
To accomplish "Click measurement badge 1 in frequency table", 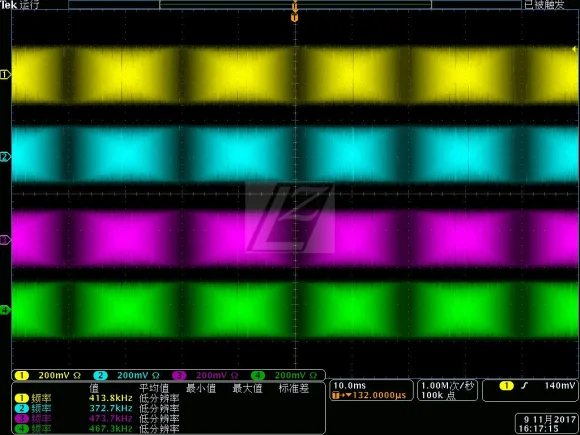I will [21, 398].
